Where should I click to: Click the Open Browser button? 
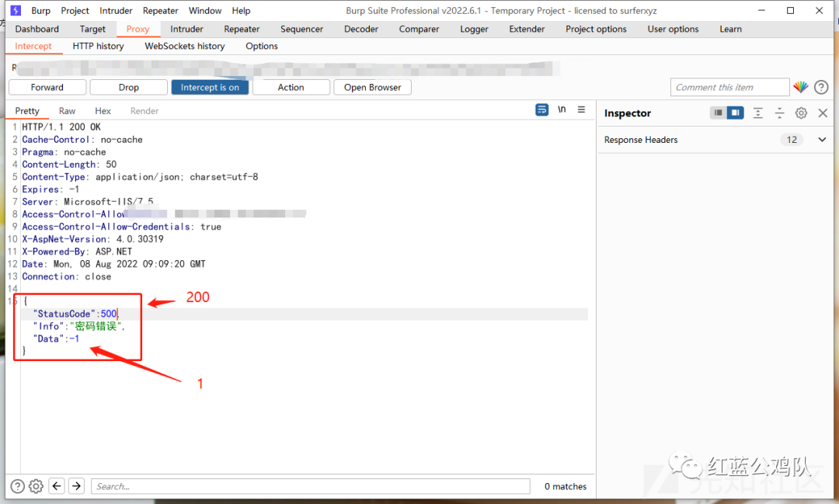[372, 87]
